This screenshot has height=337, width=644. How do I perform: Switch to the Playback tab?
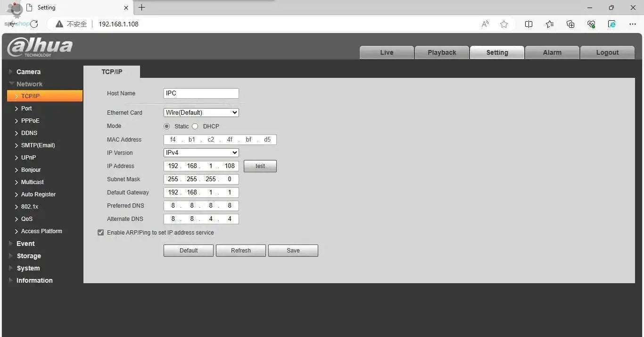pos(442,52)
